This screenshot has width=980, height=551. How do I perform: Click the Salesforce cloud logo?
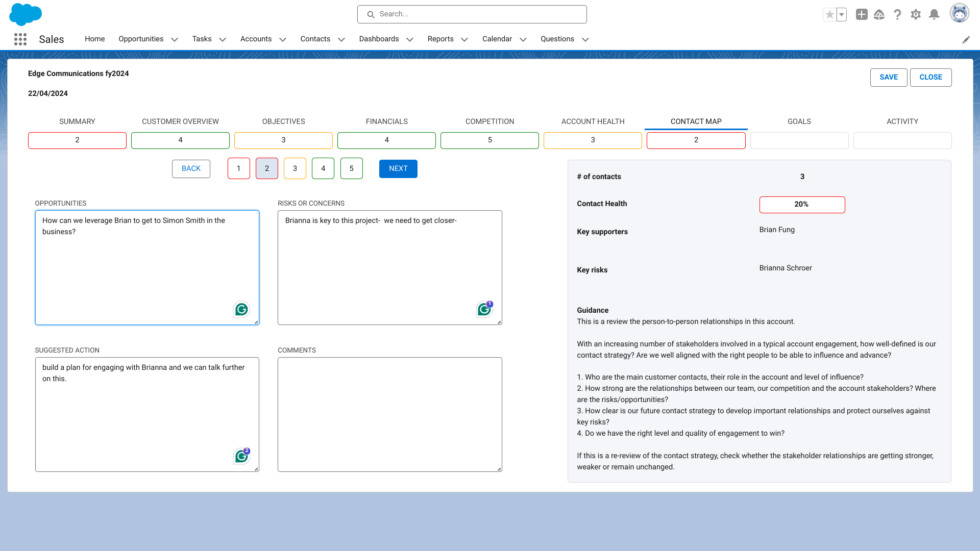[x=25, y=14]
